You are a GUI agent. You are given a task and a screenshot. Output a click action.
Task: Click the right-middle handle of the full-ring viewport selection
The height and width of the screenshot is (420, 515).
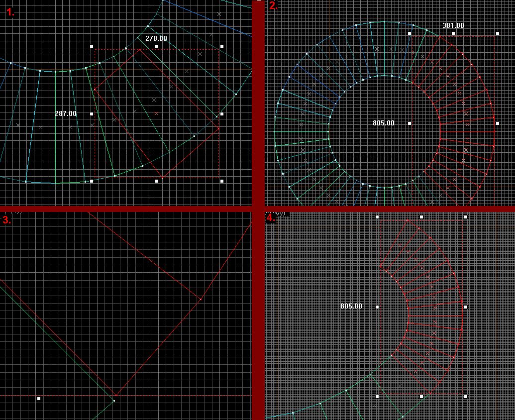[x=498, y=123]
